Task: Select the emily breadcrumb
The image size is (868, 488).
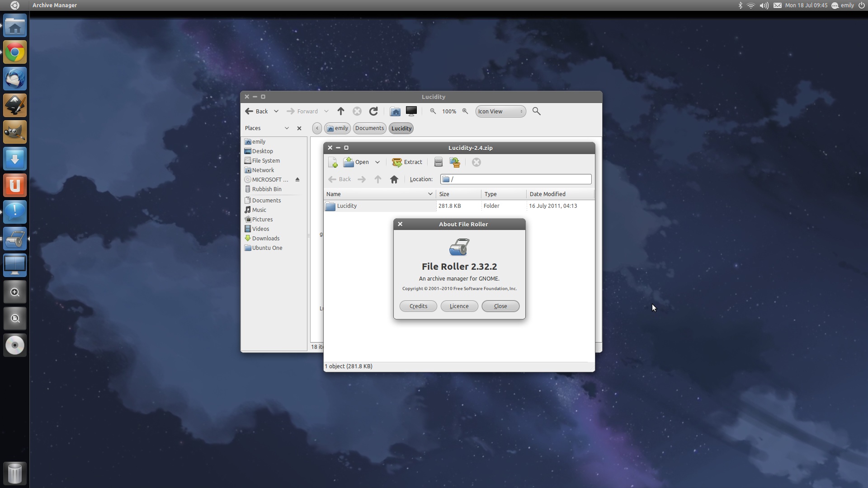Action: point(337,128)
